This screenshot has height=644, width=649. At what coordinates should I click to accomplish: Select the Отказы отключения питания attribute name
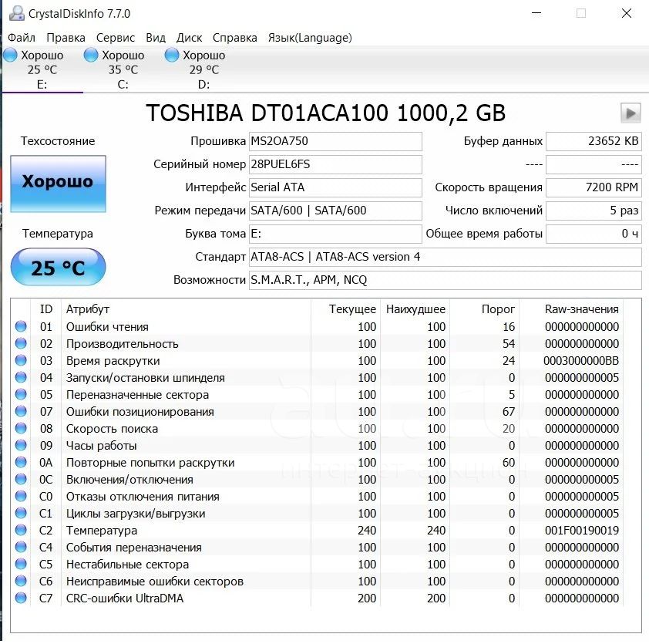[143, 497]
